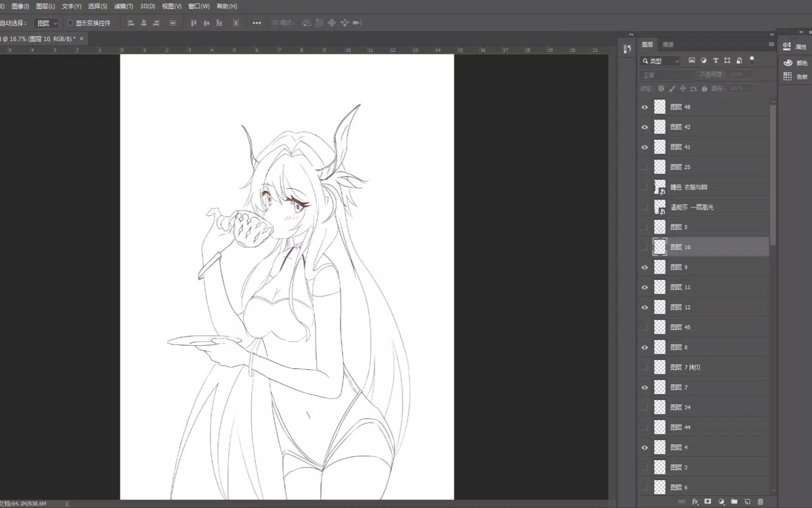Screen dimensions: 812x508
Task: Open the 窗口(W) menu
Action: 199,6
